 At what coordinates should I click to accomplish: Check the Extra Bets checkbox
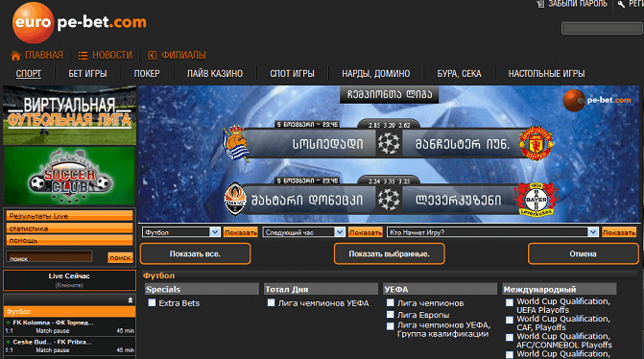152,302
